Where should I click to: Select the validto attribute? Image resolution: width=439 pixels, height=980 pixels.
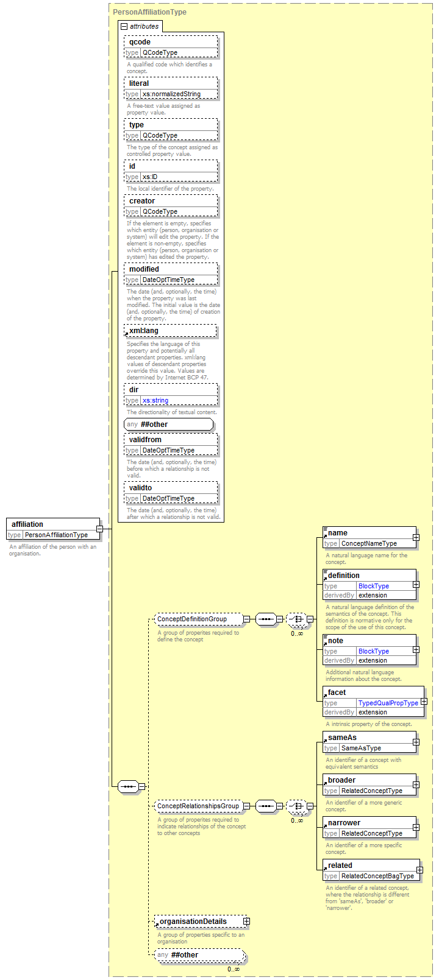coord(171,488)
